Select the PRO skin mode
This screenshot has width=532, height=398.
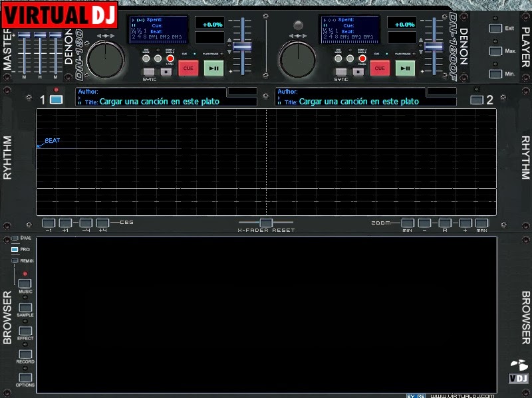15,250
